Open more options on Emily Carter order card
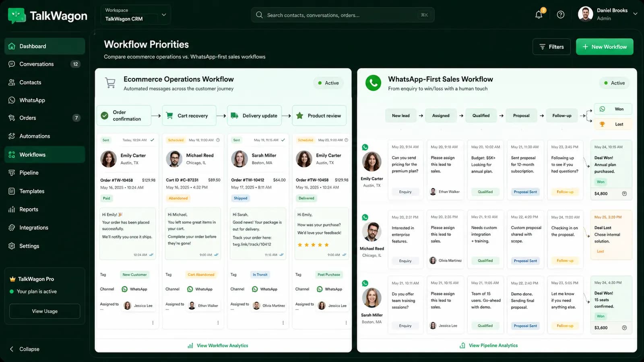This screenshot has width=644, height=362. pyautogui.click(x=153, y=323)
